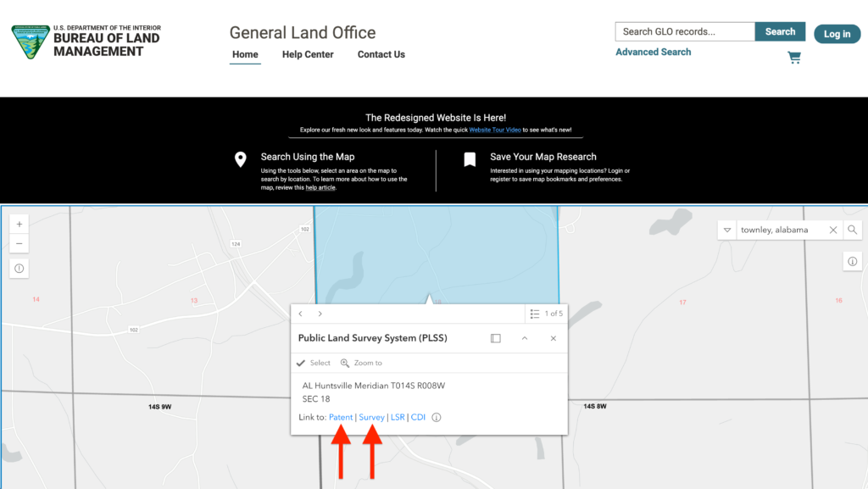Click the map search input field
This screenshot has width=868, height=489.
point(781,230)
